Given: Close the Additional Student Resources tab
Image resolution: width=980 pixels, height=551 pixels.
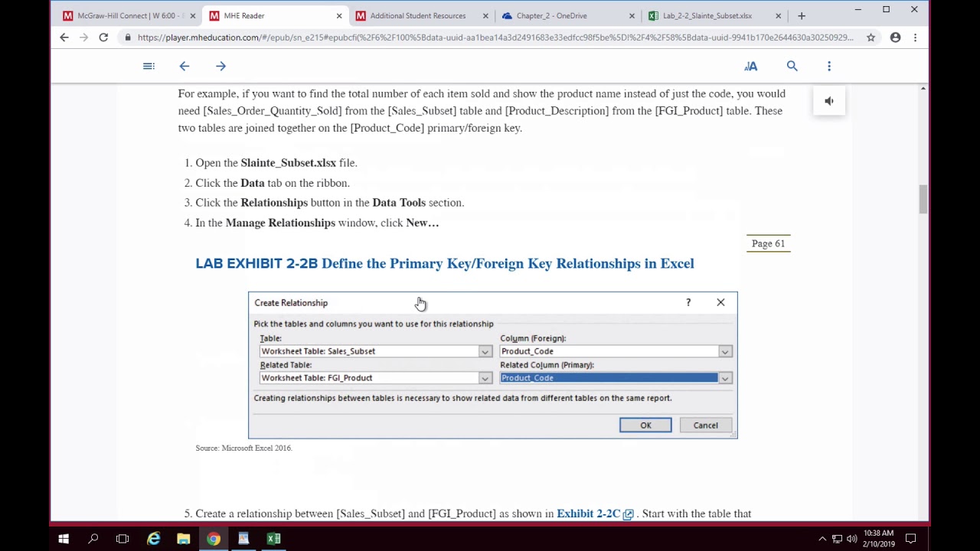Looking at the screenshot, I should 485,15.
